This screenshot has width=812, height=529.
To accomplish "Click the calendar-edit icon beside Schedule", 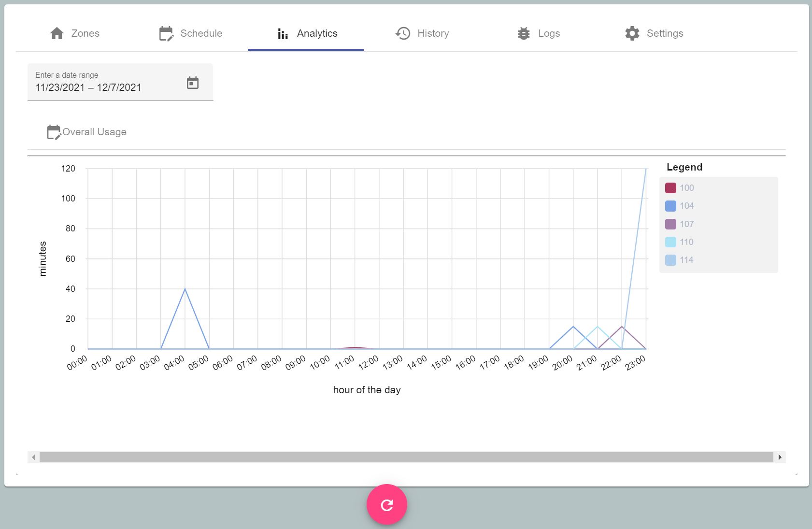I will (x=166, y=33).
